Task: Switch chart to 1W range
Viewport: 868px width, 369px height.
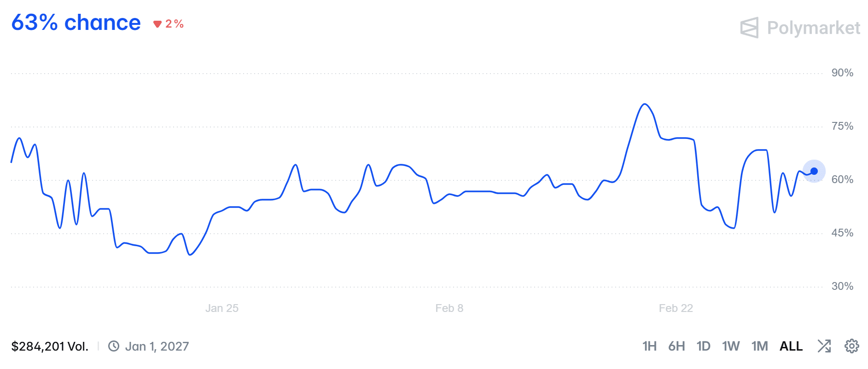Action: (731, 346)
